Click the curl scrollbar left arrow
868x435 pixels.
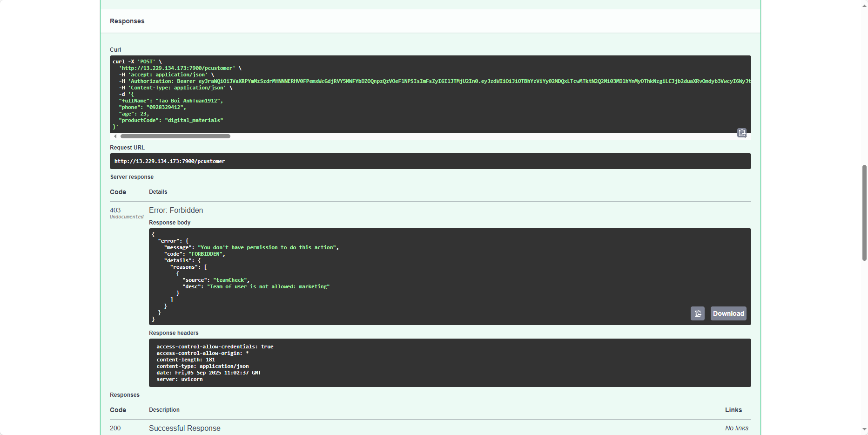tap(115, 136)
